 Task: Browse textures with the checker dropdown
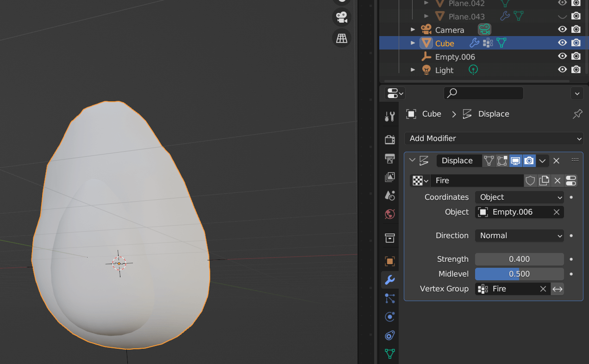click(420, 180)
